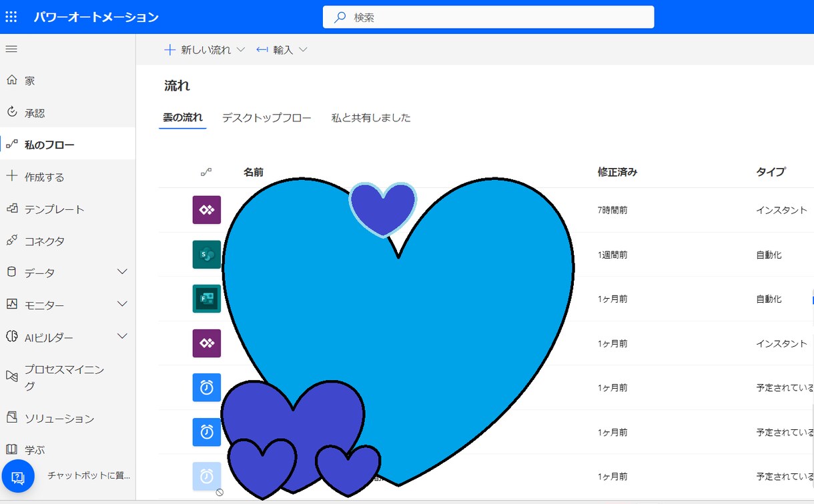Viewport: 814px width, 504px height.
Task: Click the 7時間前 modified cell
Action: pos(613,210)
